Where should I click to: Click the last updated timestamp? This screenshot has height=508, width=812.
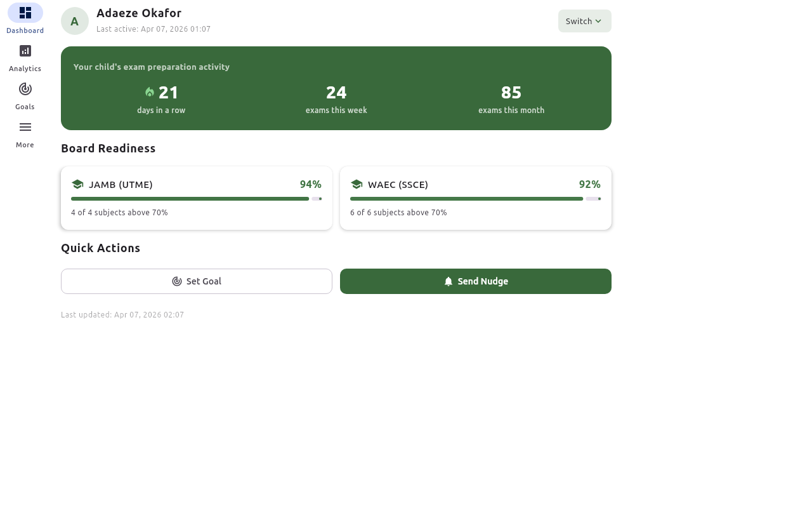click(122, 314)
